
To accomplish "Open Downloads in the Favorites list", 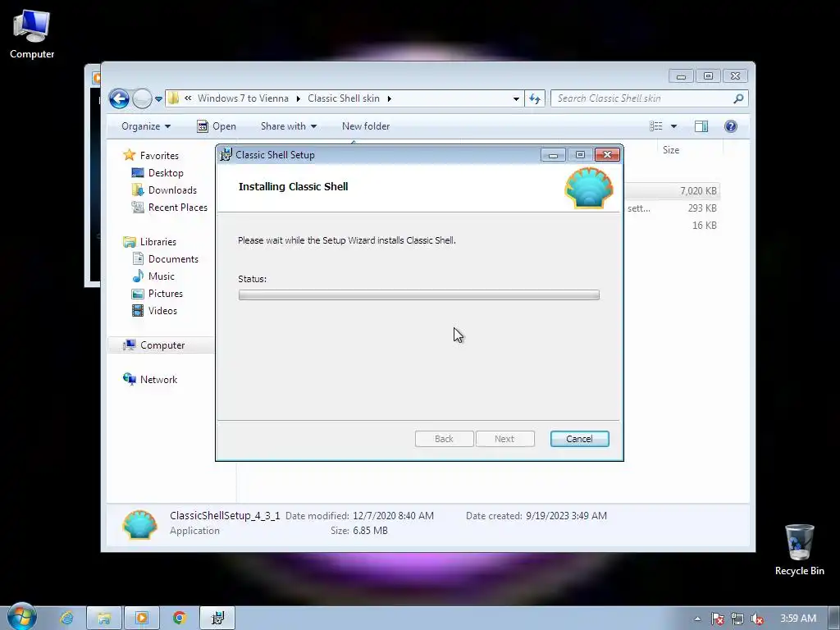I will (x=172, y=190).
